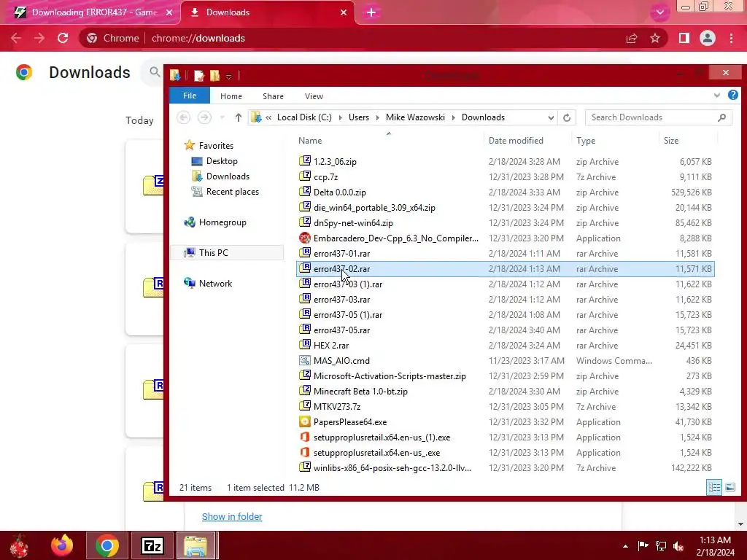Expand the Explorer ribbon chevron
Image resolution: width=747 pixels, height=560 pixels.
(716, 96)
